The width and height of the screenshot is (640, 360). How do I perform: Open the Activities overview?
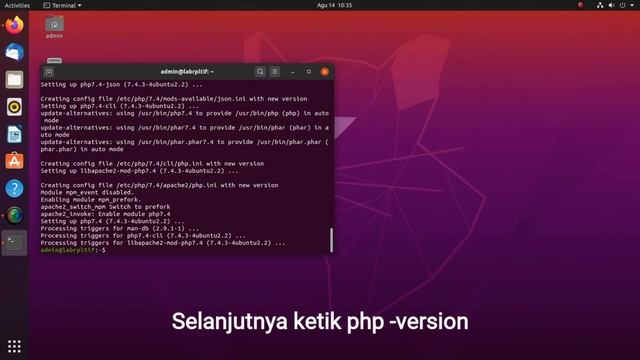point(17,5)
